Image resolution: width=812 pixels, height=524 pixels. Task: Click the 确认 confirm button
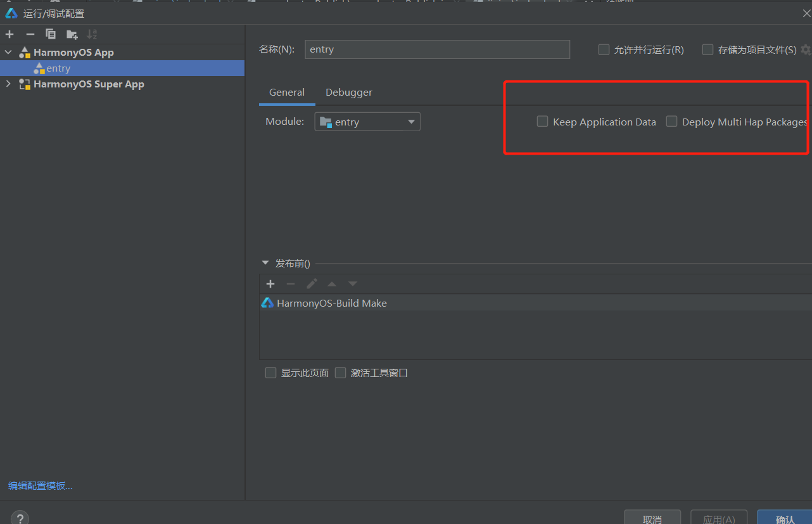pyautogui.click(x=785, y=517)
